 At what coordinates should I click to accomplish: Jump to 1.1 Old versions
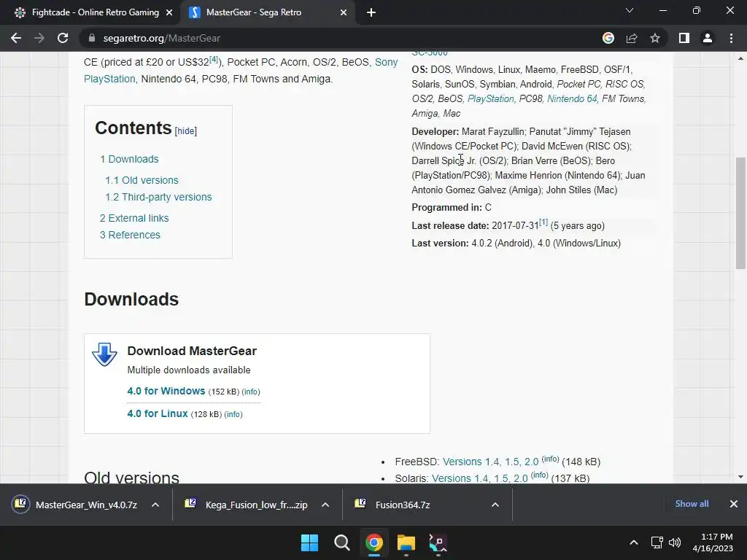[142, 180]
